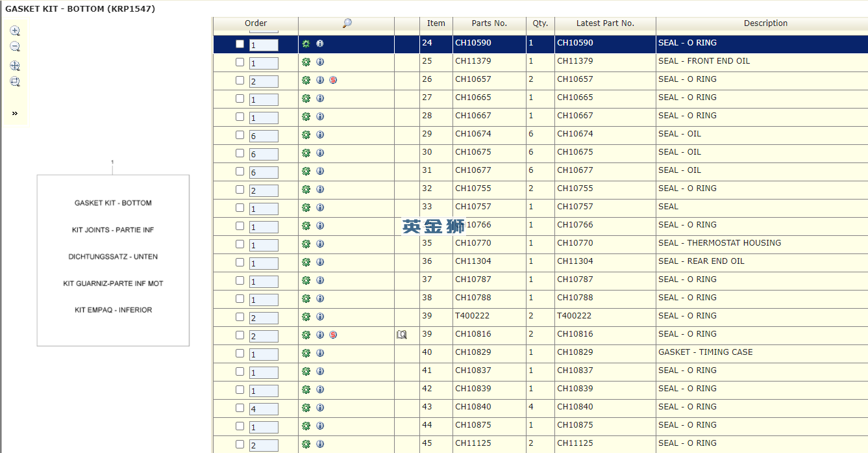868x453 pixels.
Task: Click the order quantity field for CH10840
Action: click(264, 409)
